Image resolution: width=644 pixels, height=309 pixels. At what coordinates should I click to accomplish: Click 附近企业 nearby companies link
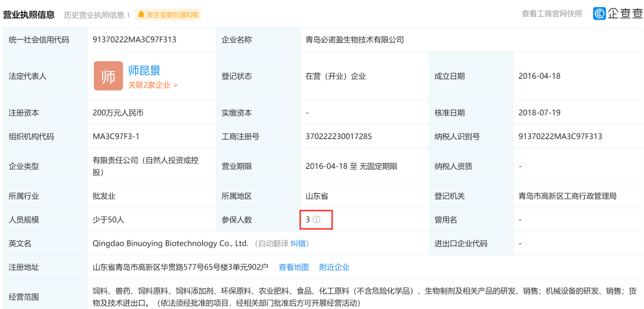click(x=335, y=267)
